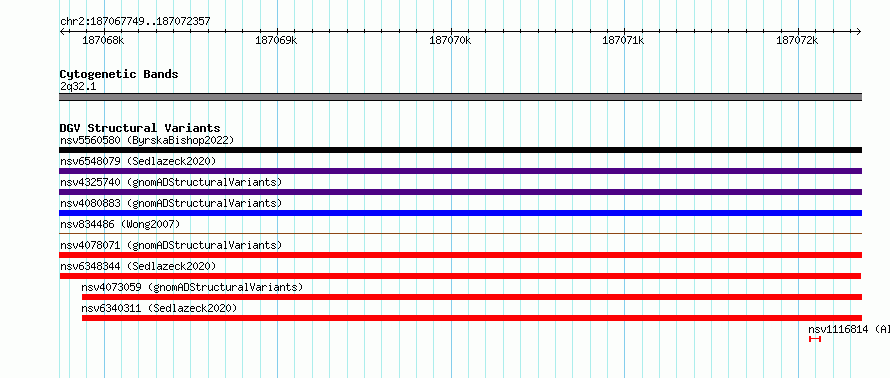
Task: Click the nsv5560580 (ByrskaBishop2022) label
Action: click(x=147, y=140)
